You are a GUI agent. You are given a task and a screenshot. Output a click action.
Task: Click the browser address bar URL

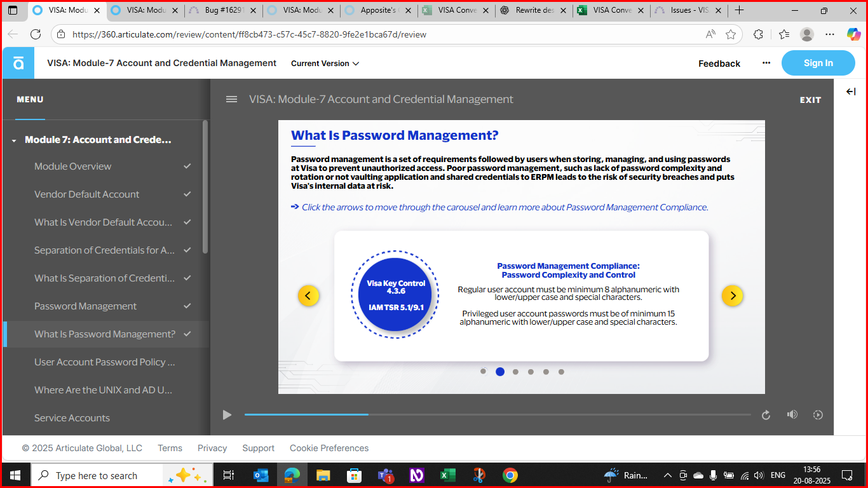(x=249, y=34)
